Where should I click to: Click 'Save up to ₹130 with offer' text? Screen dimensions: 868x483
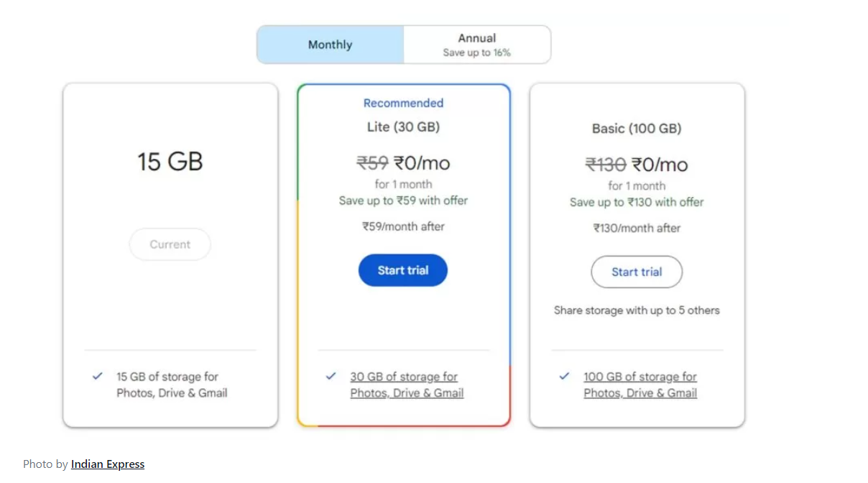click(x=637, y=202)
